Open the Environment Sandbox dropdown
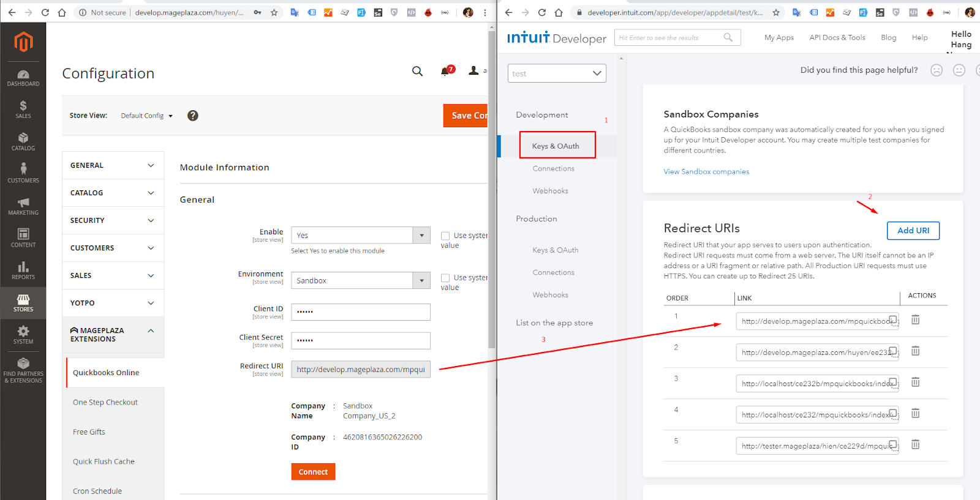Screen dimensions: 980x500 (360, 280)
